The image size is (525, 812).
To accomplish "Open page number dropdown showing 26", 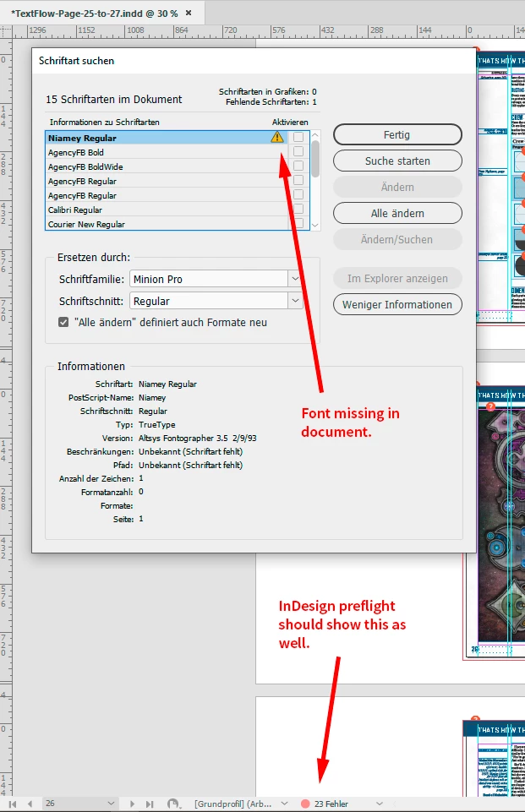I will point(111,804).
